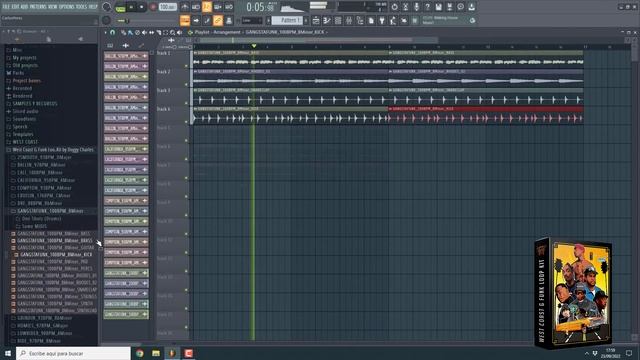Adjust the main volume knob
This screenshot has width=640, height=360.
click(107, 7)
